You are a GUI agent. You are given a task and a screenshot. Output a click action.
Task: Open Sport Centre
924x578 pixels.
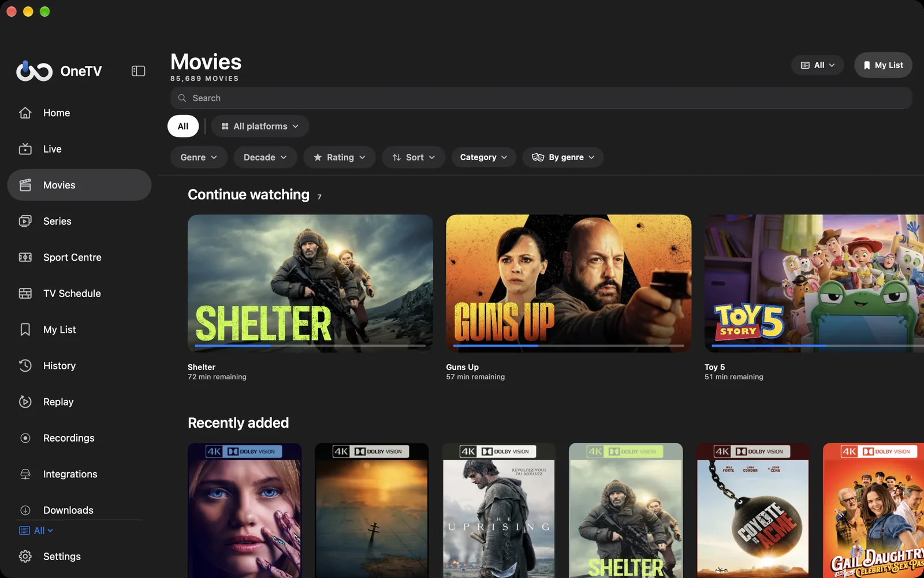pos(79,257)
